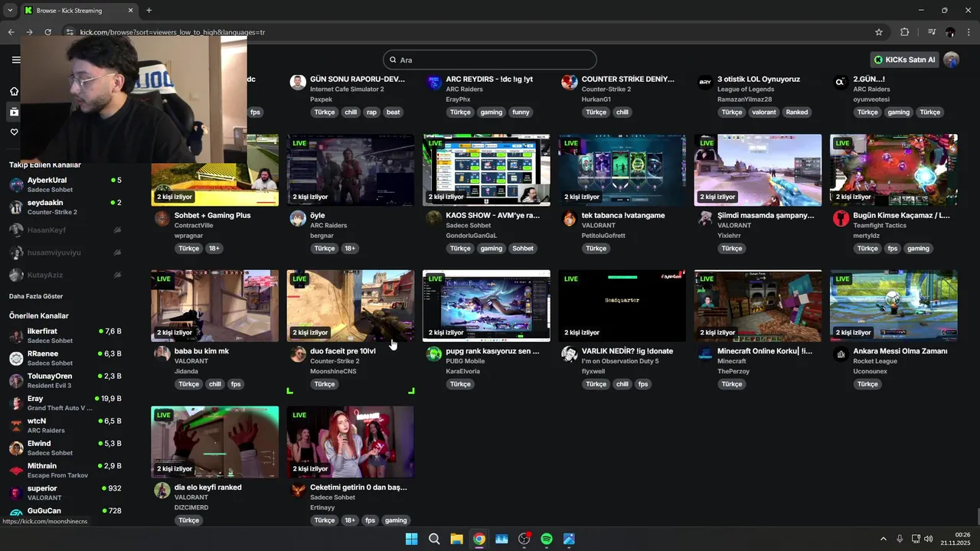
Task: Open PUBG Mobile category link
Action: [466, 361]
